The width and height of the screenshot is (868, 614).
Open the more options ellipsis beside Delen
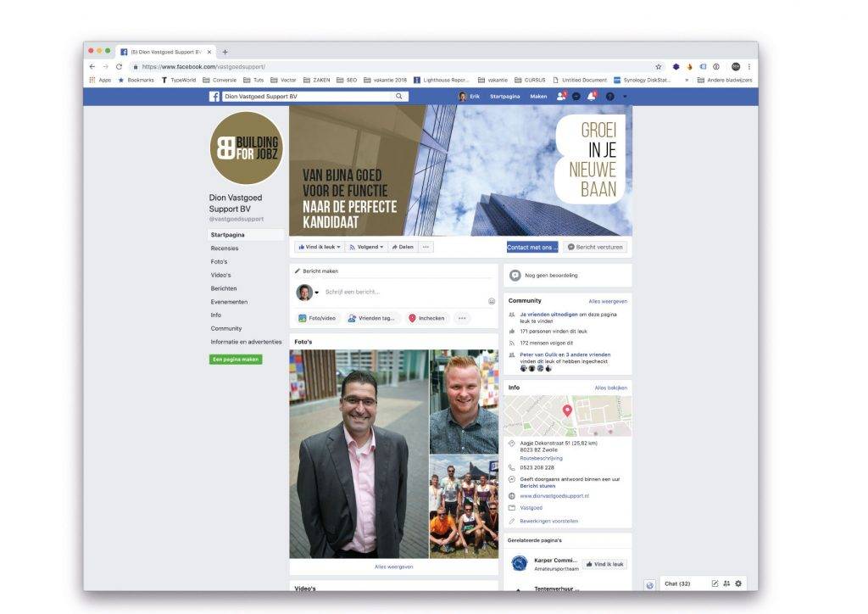point(426,247)
